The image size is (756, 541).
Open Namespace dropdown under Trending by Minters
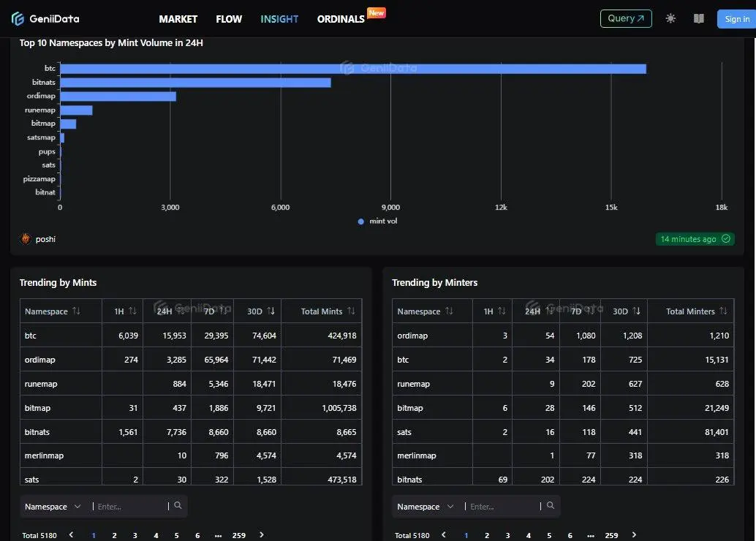(x=425, y=507)
